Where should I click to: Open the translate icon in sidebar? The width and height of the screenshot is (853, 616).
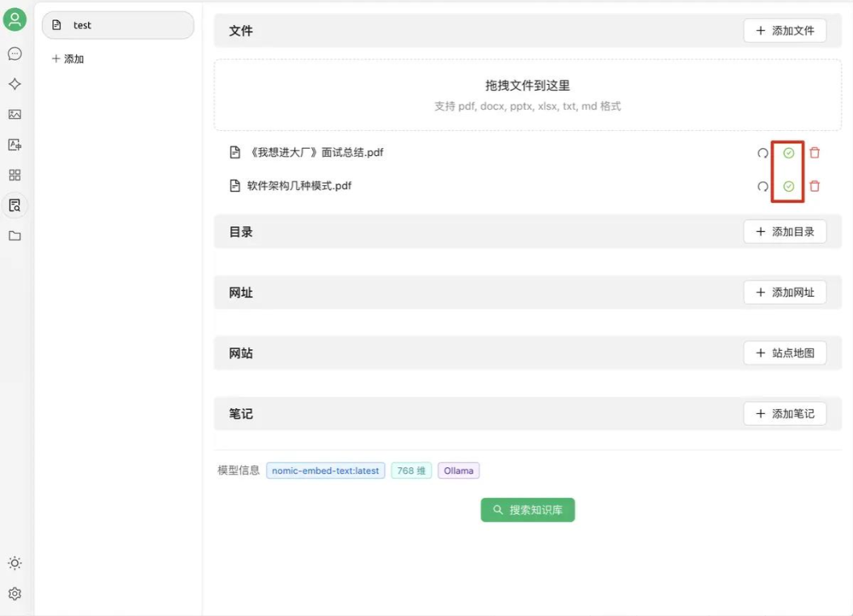click(x=15, y=145)
